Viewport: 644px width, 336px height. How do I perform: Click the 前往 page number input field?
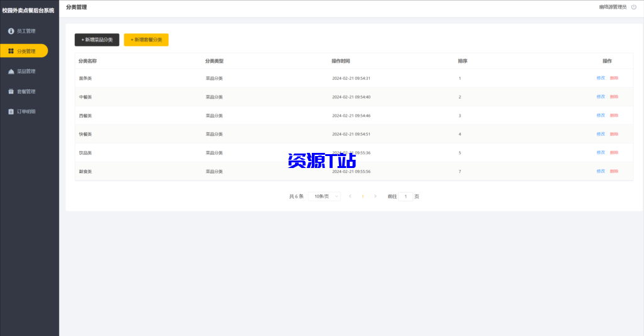pyautogui.click(x=406, y=196)
